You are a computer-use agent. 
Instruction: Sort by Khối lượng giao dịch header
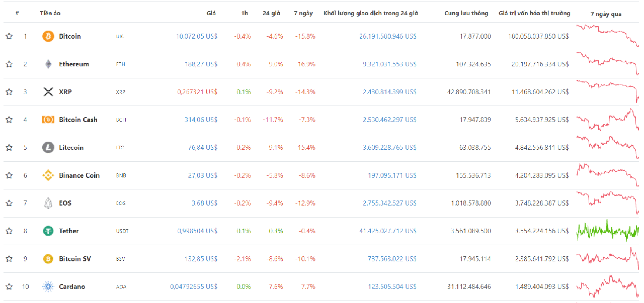(370, 13)
